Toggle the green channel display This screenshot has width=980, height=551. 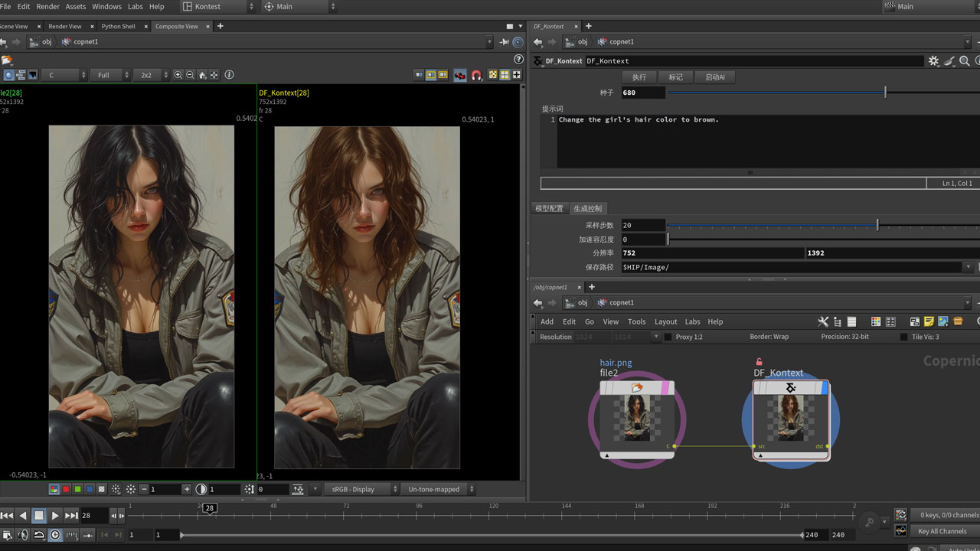pyautogui.click(x=78, y=489)
